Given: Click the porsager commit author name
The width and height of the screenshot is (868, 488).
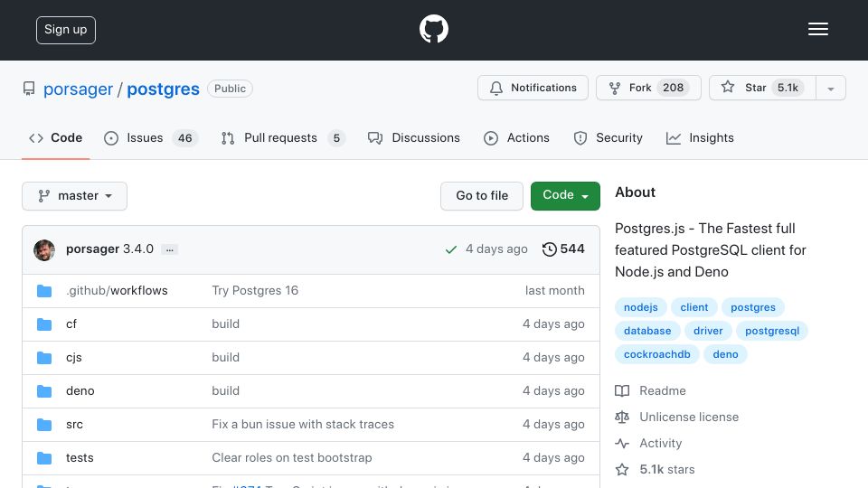Looking at the screenshot, I should (92, 249).
